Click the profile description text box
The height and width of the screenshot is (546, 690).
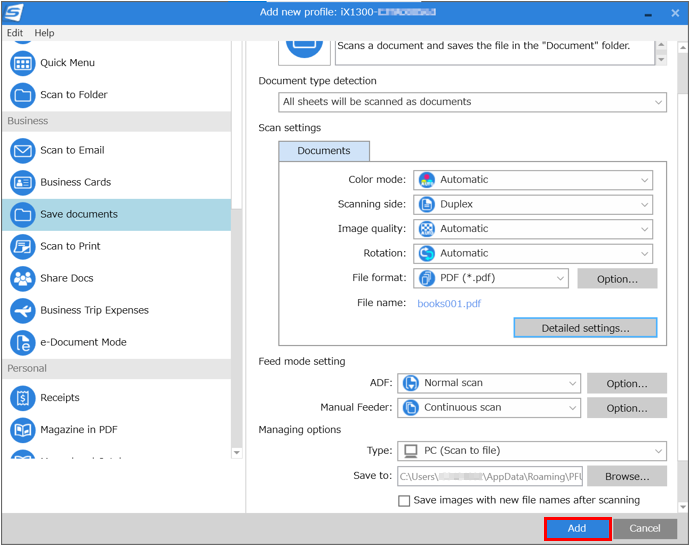point(495,52)
